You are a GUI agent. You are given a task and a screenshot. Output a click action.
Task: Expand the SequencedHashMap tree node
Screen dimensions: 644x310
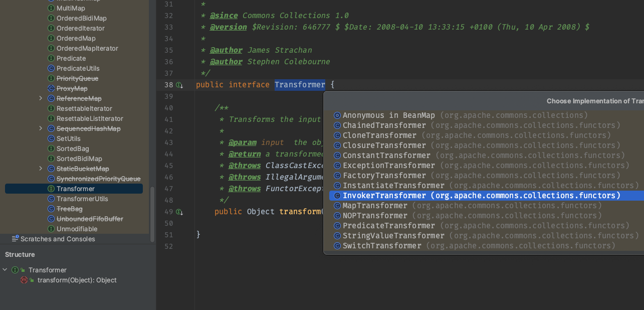click(41, 128)
